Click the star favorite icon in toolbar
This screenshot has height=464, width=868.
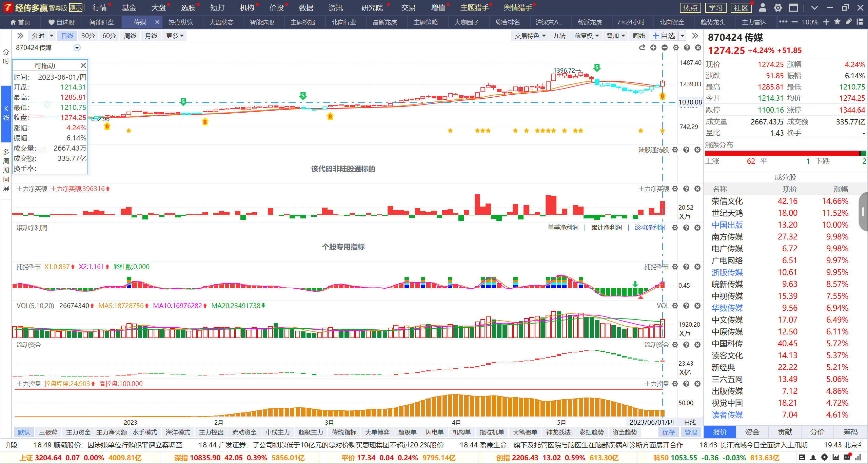(x=837, y=22)
